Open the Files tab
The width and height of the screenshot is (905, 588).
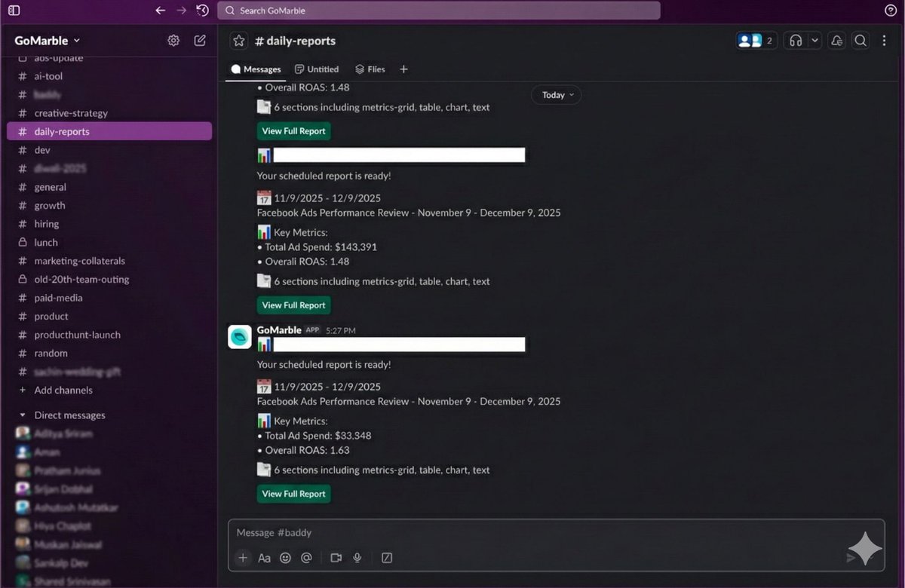coord(370,69)
